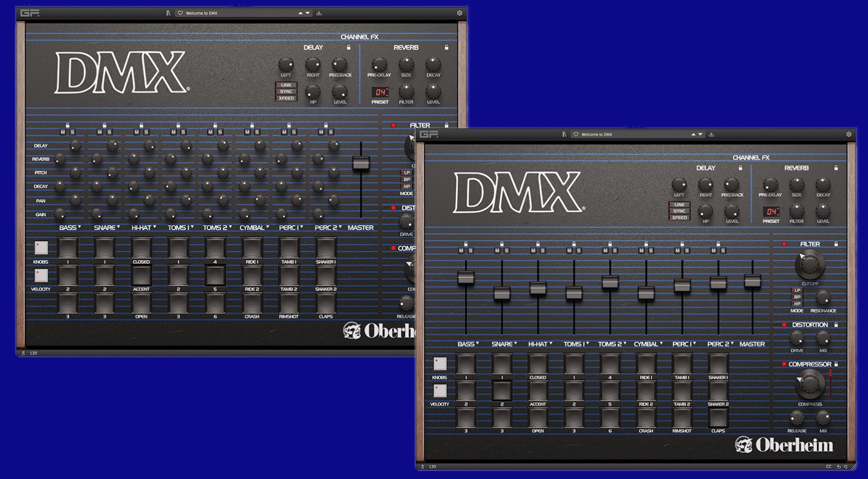
Task: Select BP filter mode in front window
Action: (x=797, y=297)
